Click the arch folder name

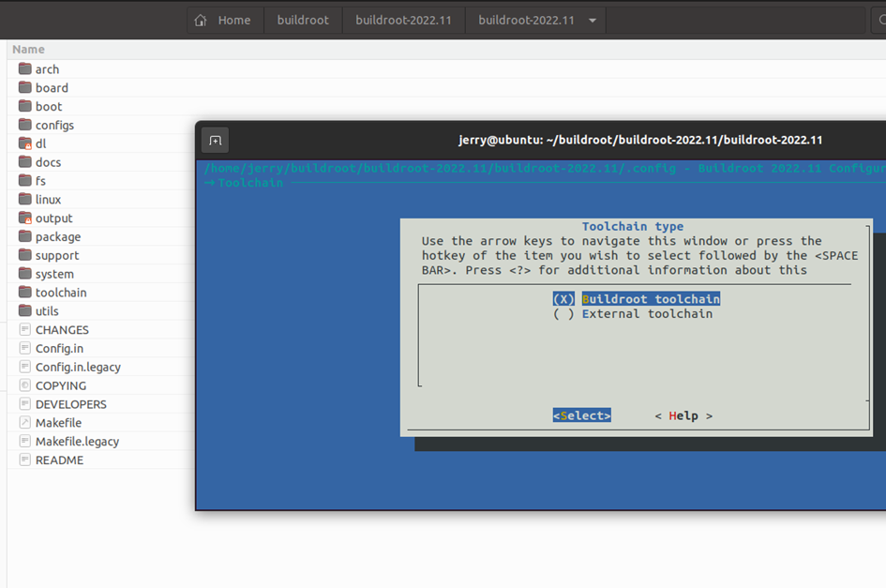point(48,69)
